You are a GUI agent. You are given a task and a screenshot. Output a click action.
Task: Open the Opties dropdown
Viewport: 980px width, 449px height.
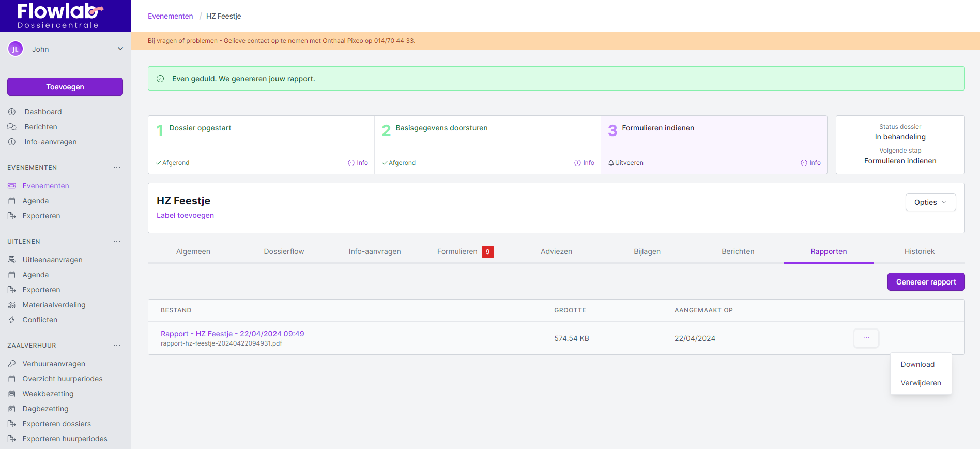[x=930, y=202]
